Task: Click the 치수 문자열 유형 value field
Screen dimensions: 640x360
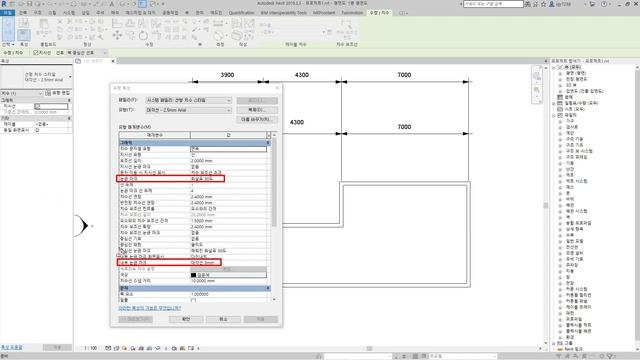Action: [x=229, y=149]
